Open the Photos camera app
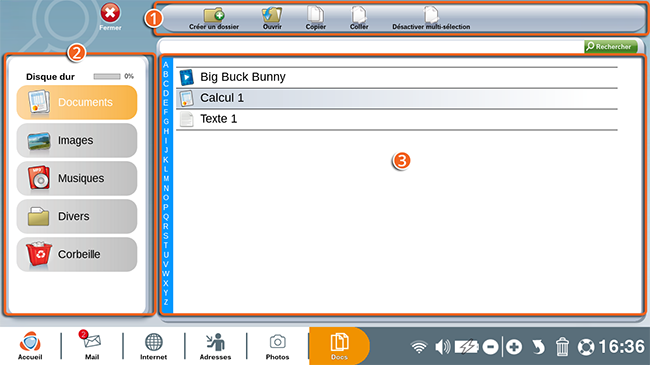Viewport: 650px width, 365px height. (277, 346)
